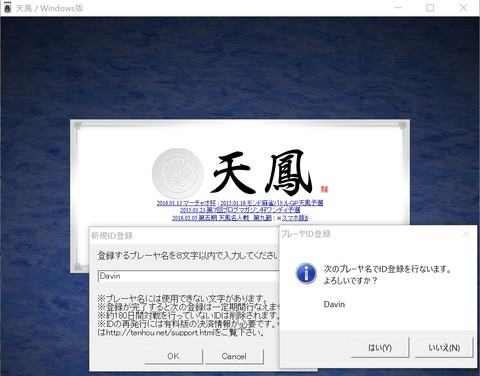This screenshot has height=376, width=480.
Task: Open the スマホ版 link
Action: 295,218
